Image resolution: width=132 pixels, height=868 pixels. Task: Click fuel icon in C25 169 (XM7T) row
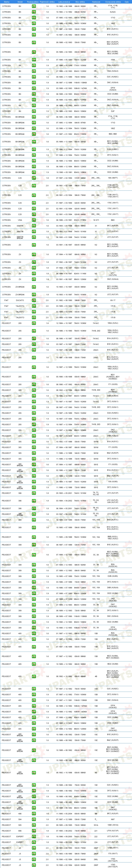tap(34, 178)
